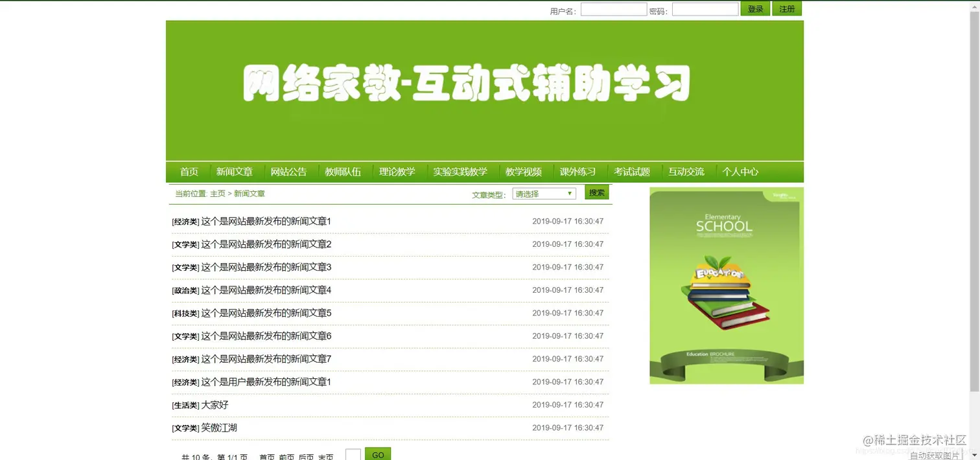Click the GO pagination button
Viewport: 980px width, 460px height.
pos(378,454)
